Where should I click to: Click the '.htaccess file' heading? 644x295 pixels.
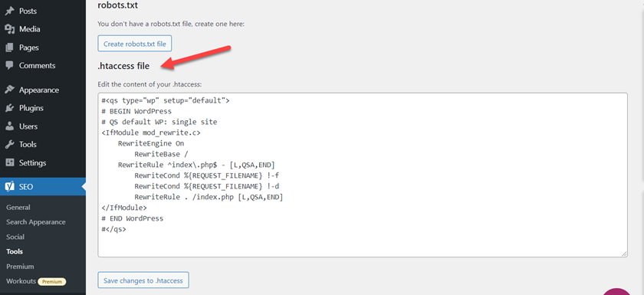(123, 66)
